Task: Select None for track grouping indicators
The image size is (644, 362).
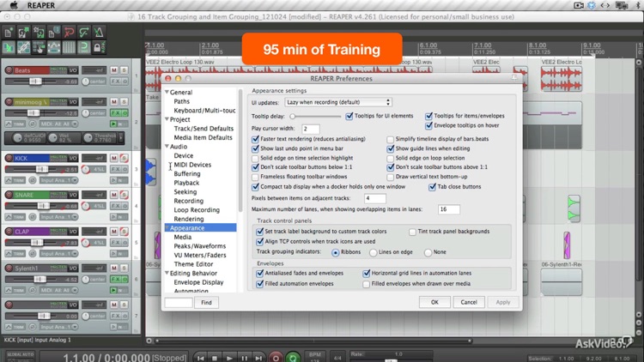Action: pos(428,252)
